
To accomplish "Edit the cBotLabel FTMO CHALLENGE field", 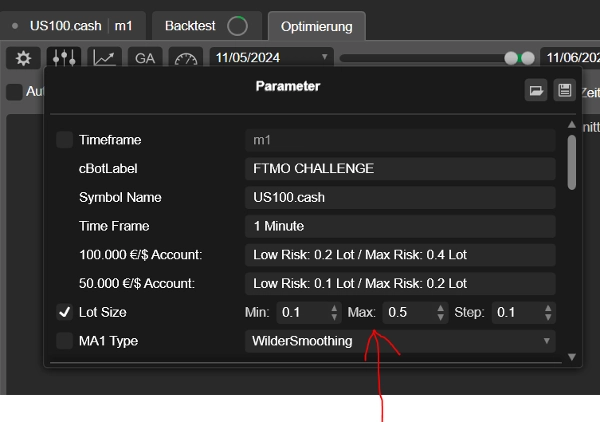I will click(x=400, y=168).
